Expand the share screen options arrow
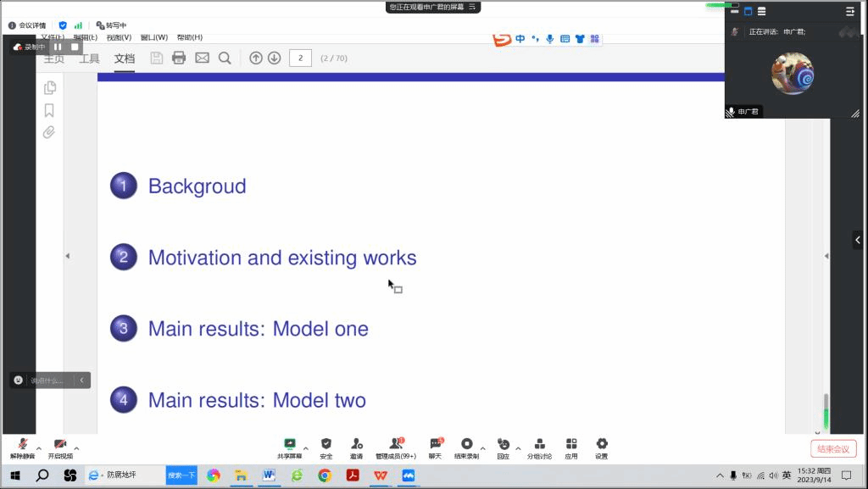 click(x=306, y=448)
